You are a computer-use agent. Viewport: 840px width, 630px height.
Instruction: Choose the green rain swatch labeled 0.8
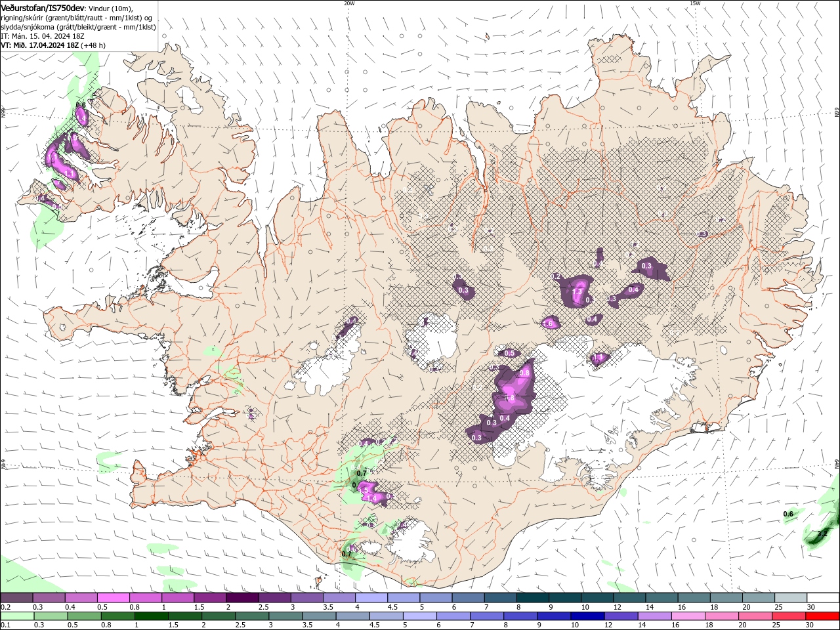coord(117,616)
